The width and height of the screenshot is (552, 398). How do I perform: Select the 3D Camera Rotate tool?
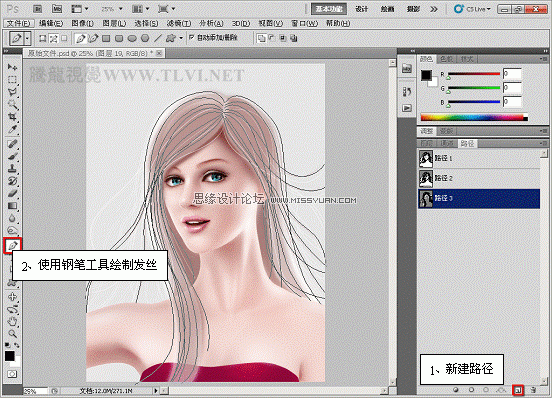pos(12,309)
